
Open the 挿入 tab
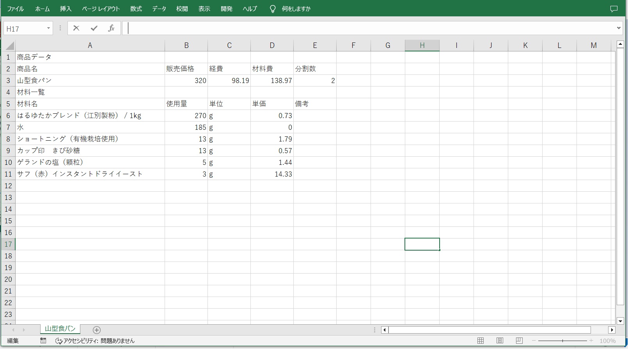click(66, 9)
